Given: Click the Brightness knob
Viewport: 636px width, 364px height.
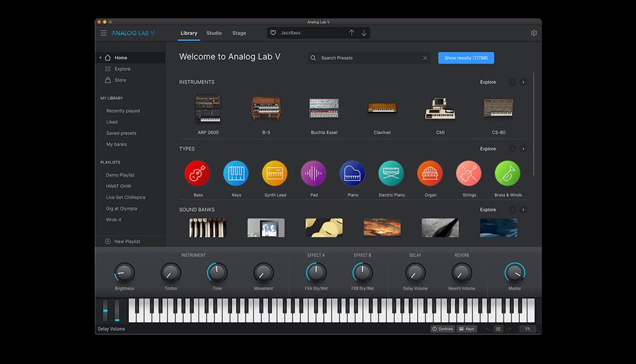Looking at the screenshot, I should 124,273.
